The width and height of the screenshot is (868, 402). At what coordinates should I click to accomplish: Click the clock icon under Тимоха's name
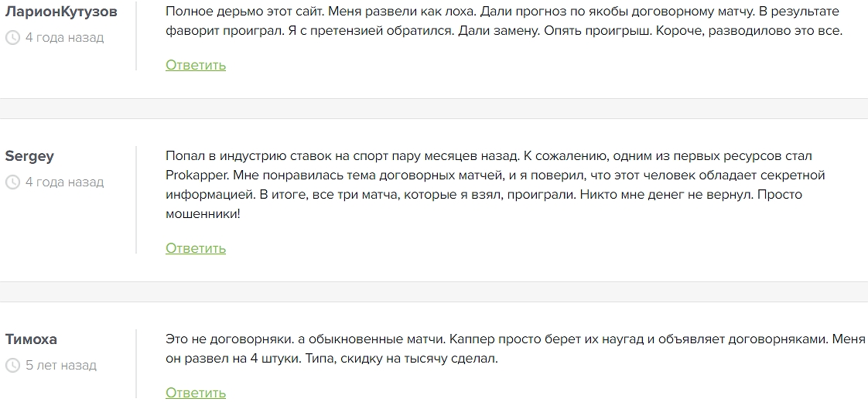tap(12, 366)
